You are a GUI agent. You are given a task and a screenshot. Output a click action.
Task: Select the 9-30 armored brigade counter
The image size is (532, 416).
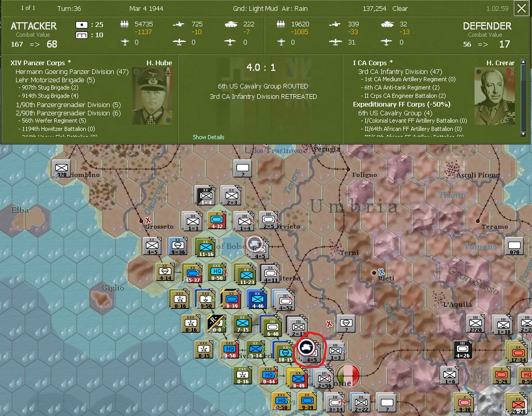[x=464, y=403]
